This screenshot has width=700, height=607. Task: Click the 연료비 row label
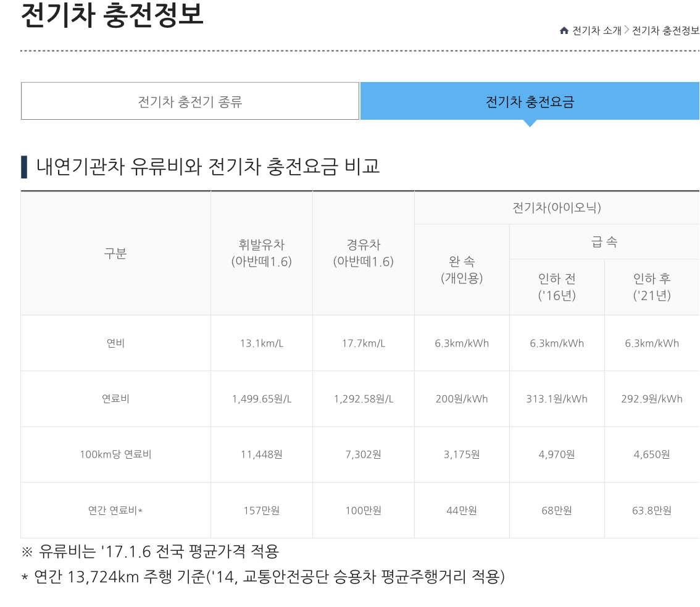(115, 399)
